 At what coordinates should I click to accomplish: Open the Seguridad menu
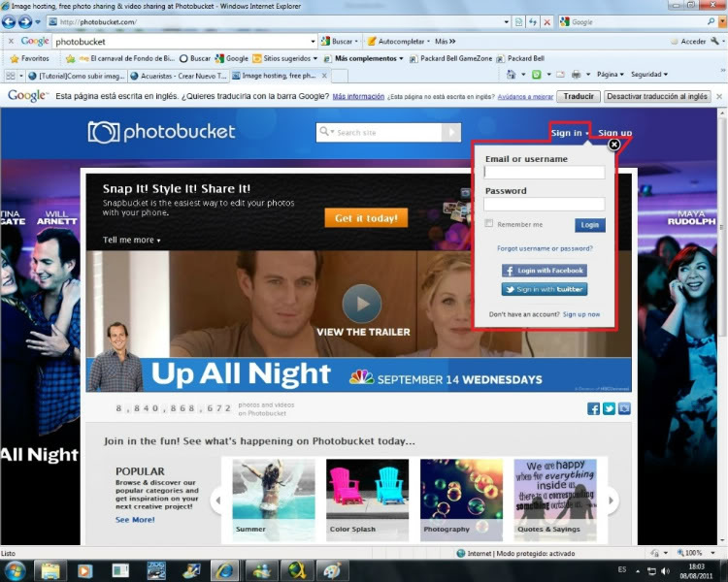click(649, 75)
